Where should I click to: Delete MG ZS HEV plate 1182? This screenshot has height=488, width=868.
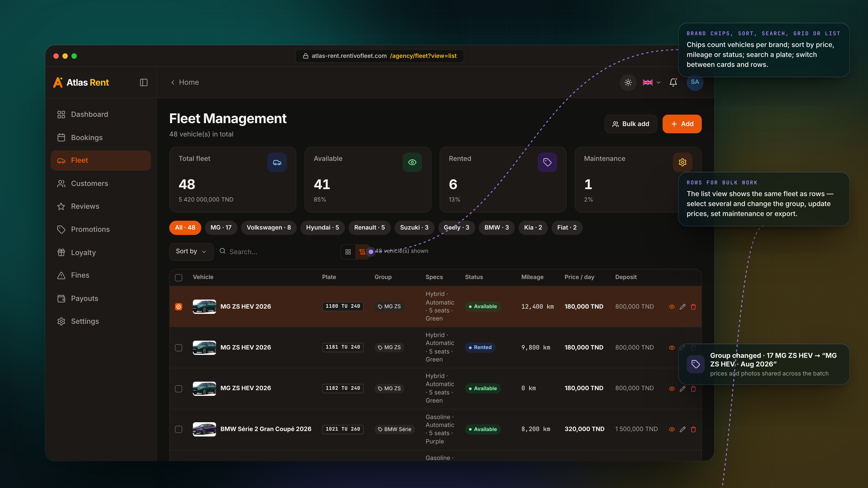[693, 389]
